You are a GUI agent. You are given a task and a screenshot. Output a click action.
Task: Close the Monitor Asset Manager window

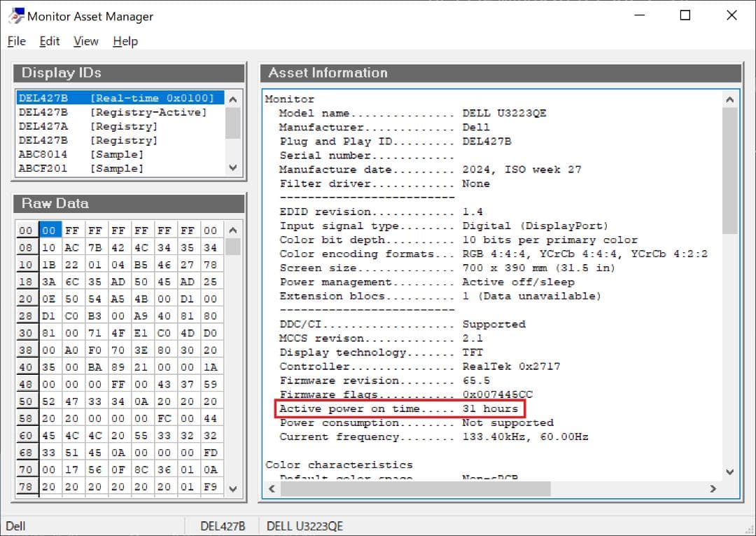point(731,15)
